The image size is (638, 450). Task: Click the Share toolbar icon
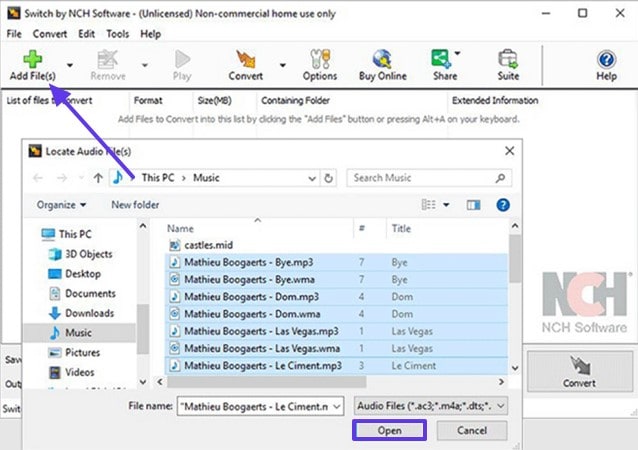(x=441, y=59)
